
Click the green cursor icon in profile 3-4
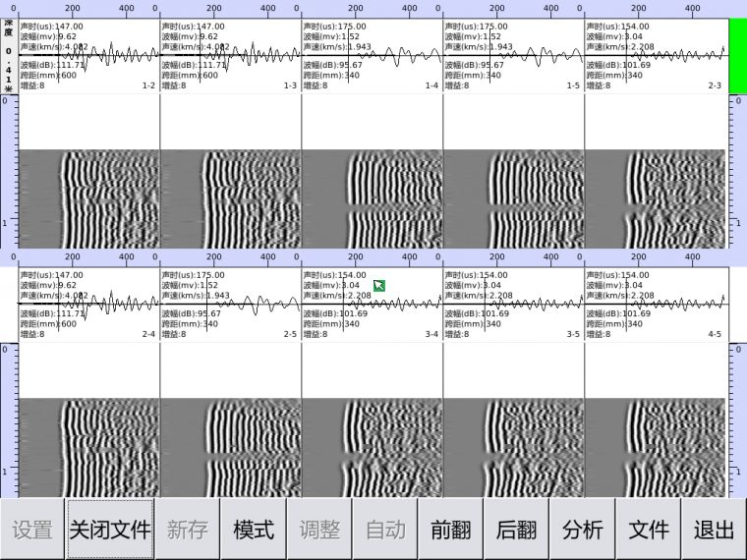click(378, 286)
